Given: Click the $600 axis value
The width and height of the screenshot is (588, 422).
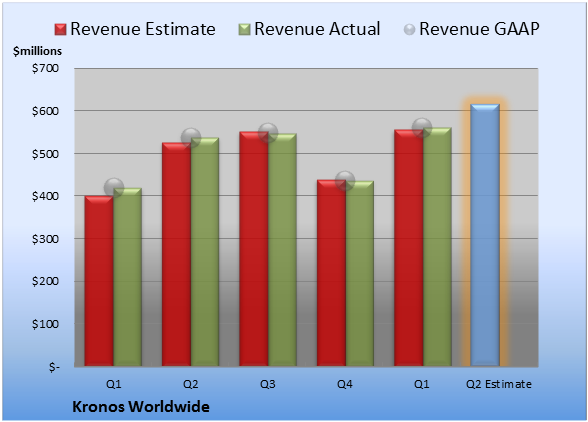Looking at the screenshot, I should click(45, 111).
